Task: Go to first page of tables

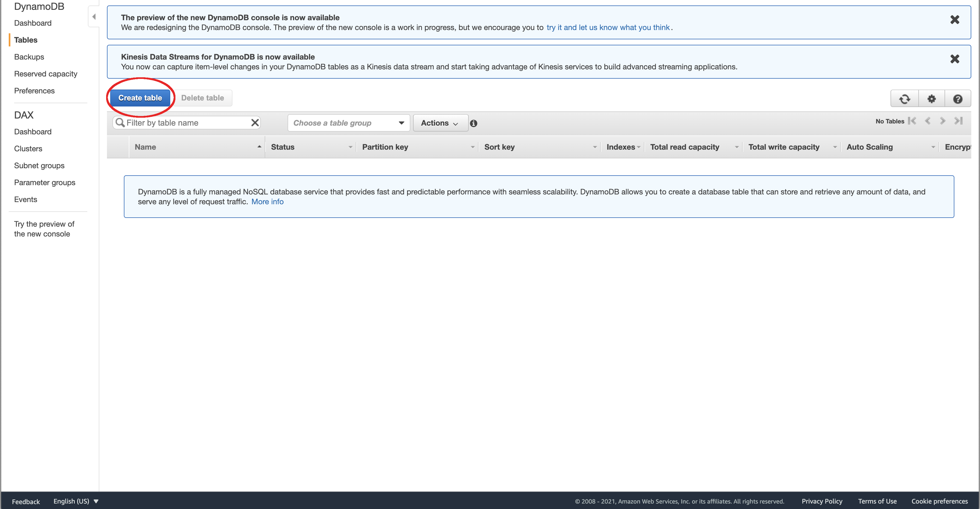Action: 912,121
